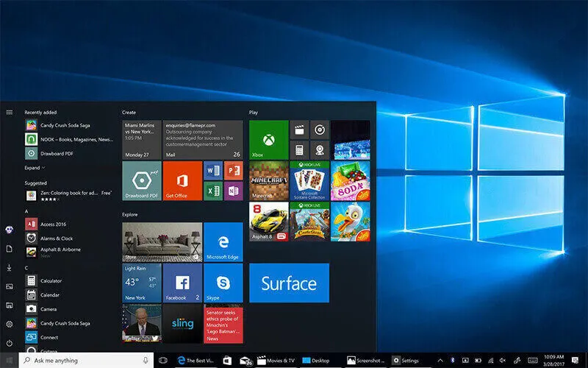Open the Candy Crush Soda tile in Play group
The image size is (588, 368).
(351, 180)
